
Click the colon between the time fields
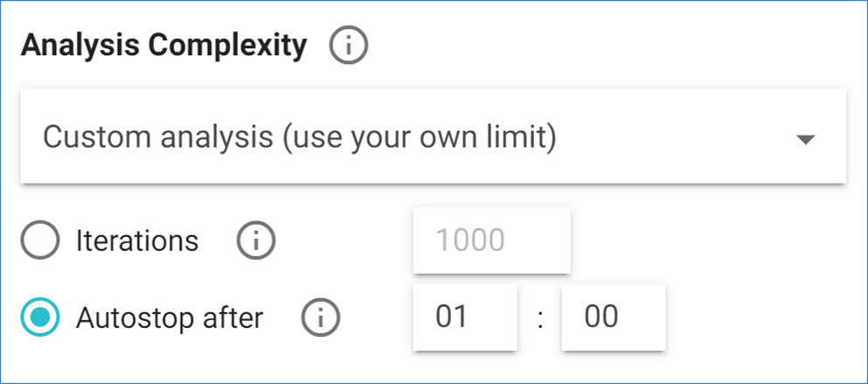[x=540, y=319]
